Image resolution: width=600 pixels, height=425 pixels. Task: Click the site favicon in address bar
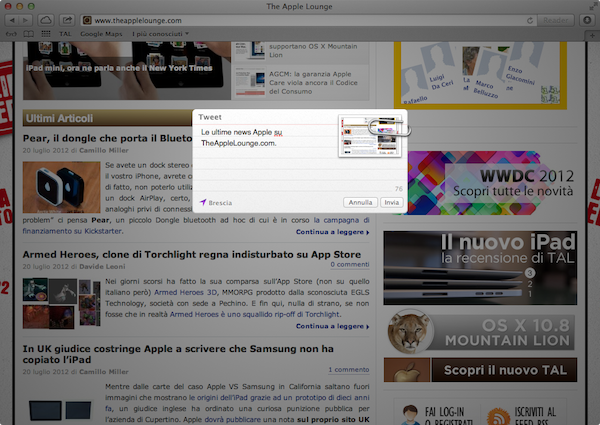(x=87, y=20)
